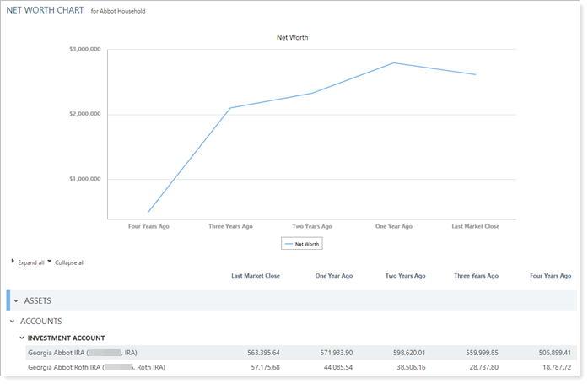The width and height of the screenshot is (588, 384).
Task: Collapse the INVESTMENT ACCOUNT group chevron
Action: tap(21, 338)
